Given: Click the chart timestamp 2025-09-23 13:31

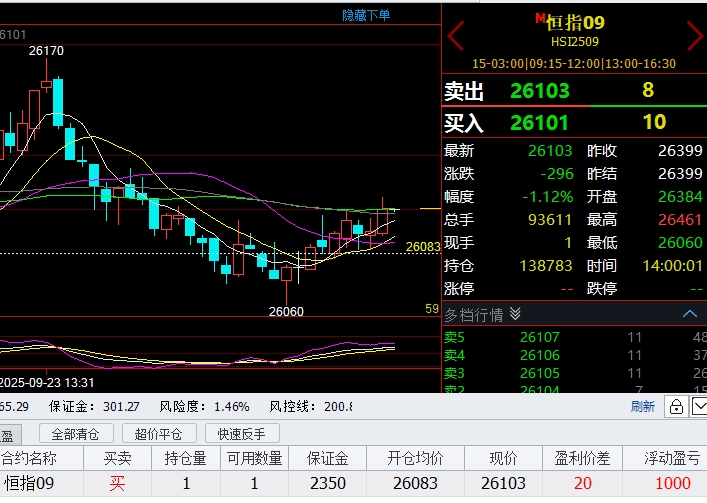Looking at the screenshot, I should click(47, 383).
